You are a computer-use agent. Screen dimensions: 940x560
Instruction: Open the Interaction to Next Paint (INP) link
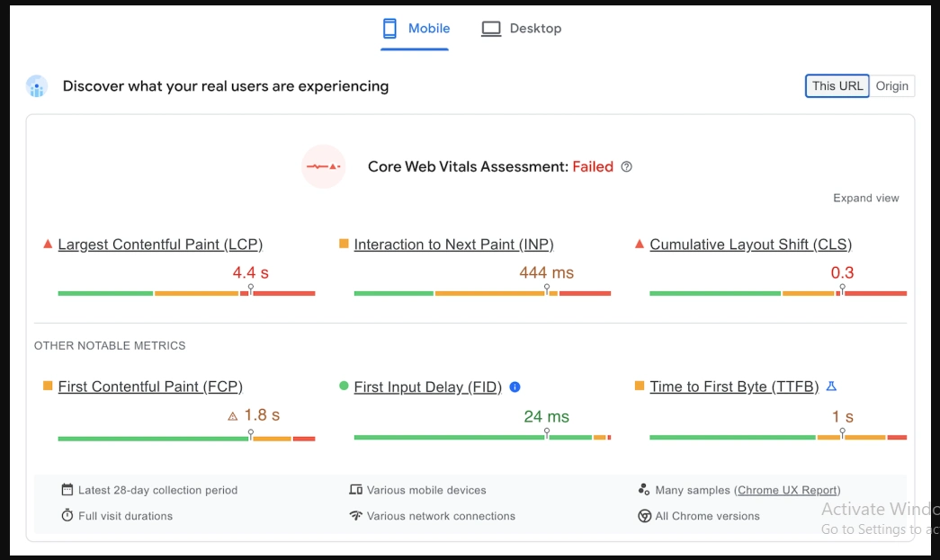(453, 244)
